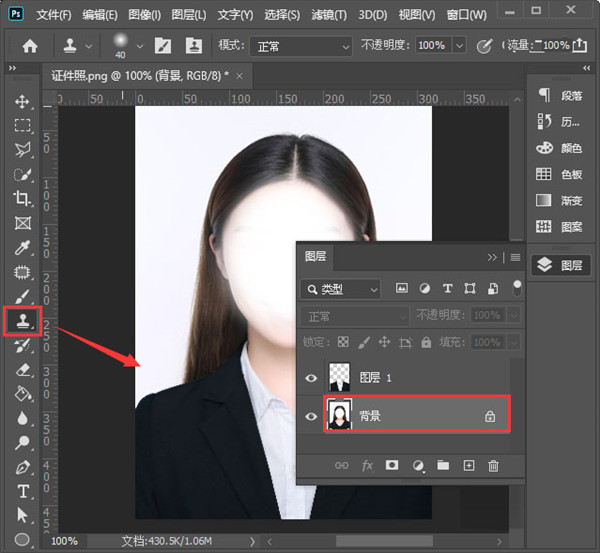Add a layer mask from the Layers panel
This screenshot has height=553, width=600.
click(393, 465)
